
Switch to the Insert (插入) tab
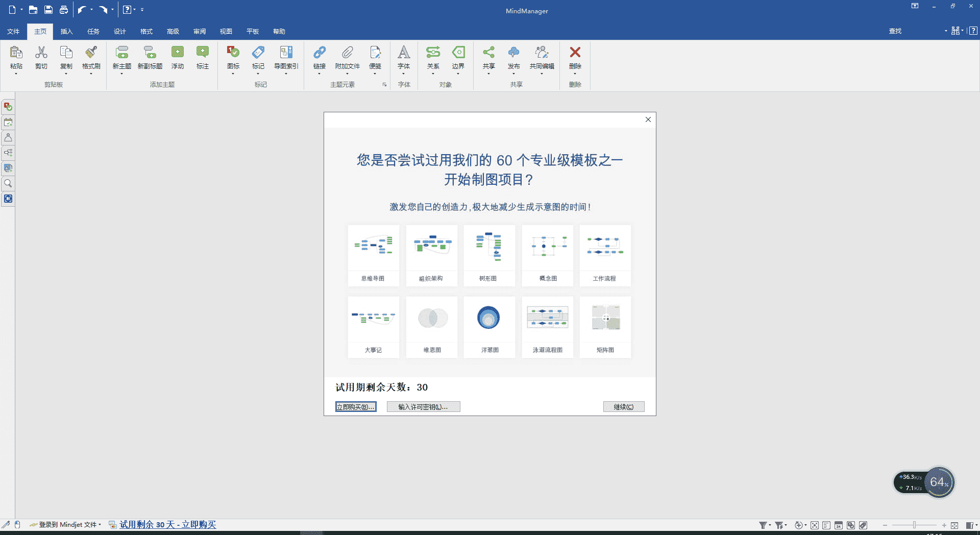[x=67, y=32]
